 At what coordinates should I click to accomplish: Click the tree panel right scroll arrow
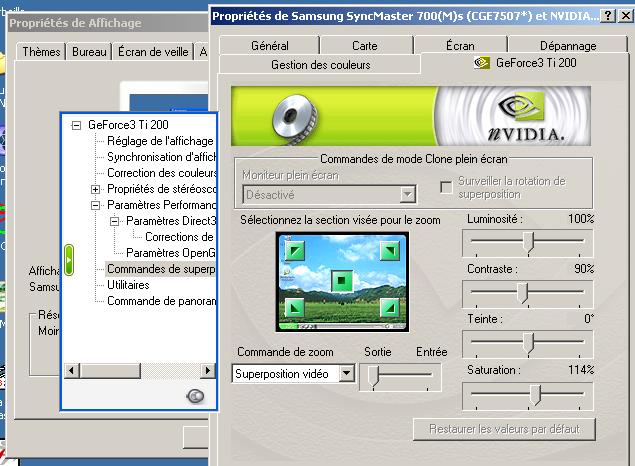(x=208, y=370)
